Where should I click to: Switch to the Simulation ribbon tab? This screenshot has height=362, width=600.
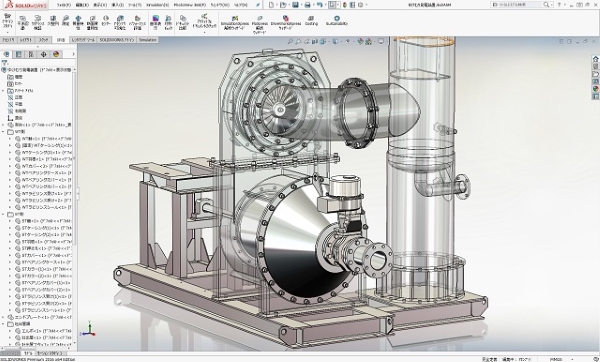(x=148, y=40)
